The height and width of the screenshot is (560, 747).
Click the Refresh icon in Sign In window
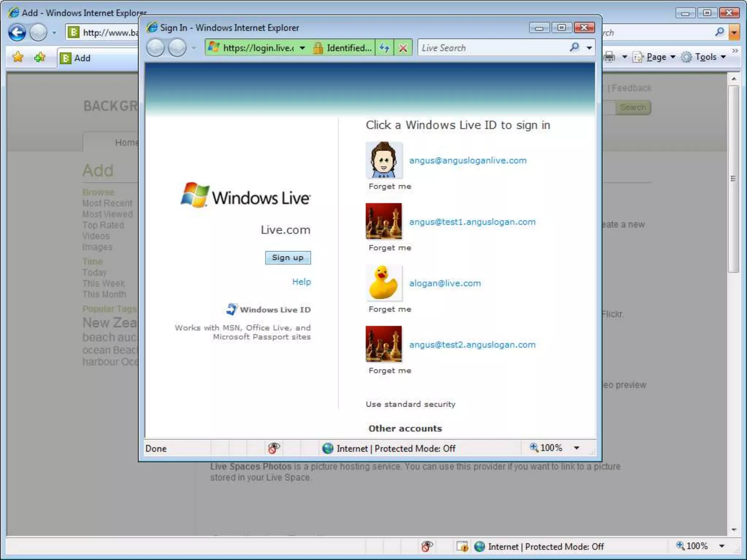[x=384, y=48]
